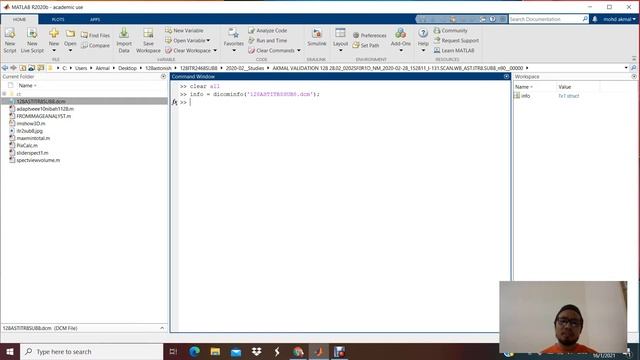Click 2020-02_Studies in the address path

pos(245,68)
